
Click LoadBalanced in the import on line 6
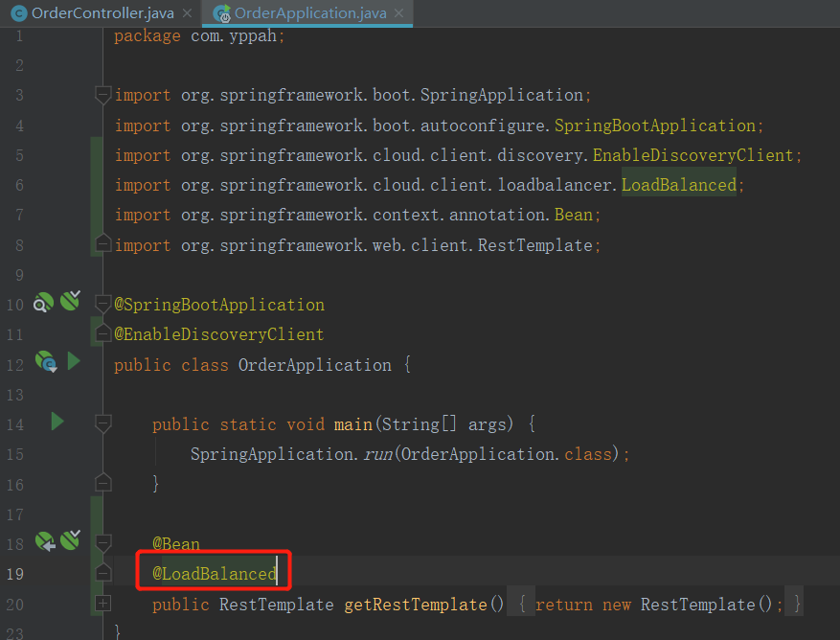[679, 185]
